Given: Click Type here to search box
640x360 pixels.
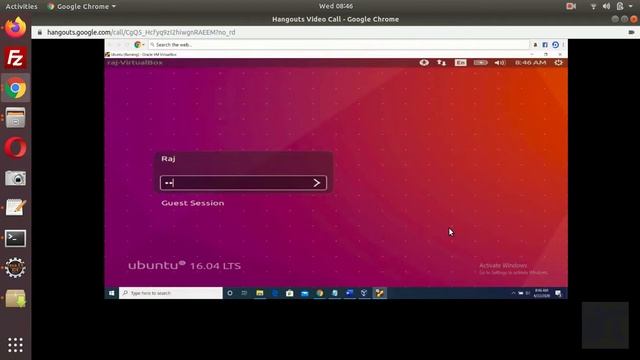Looking at the screenshot, I should [x=171, y=293].
